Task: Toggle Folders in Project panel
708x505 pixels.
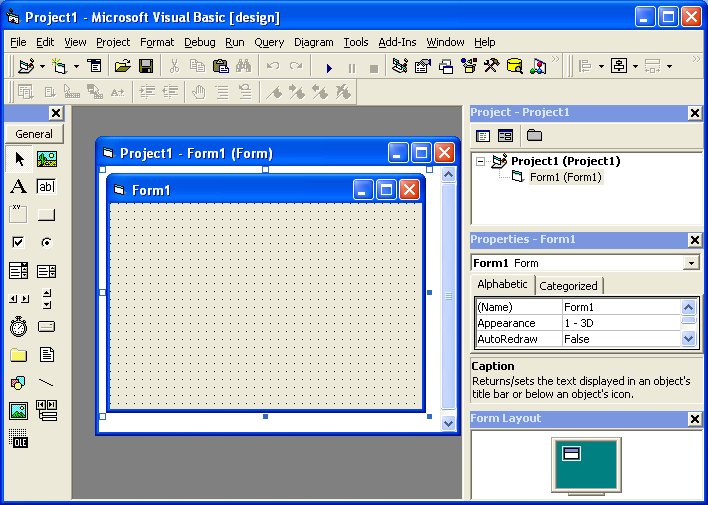Action: 535,136
